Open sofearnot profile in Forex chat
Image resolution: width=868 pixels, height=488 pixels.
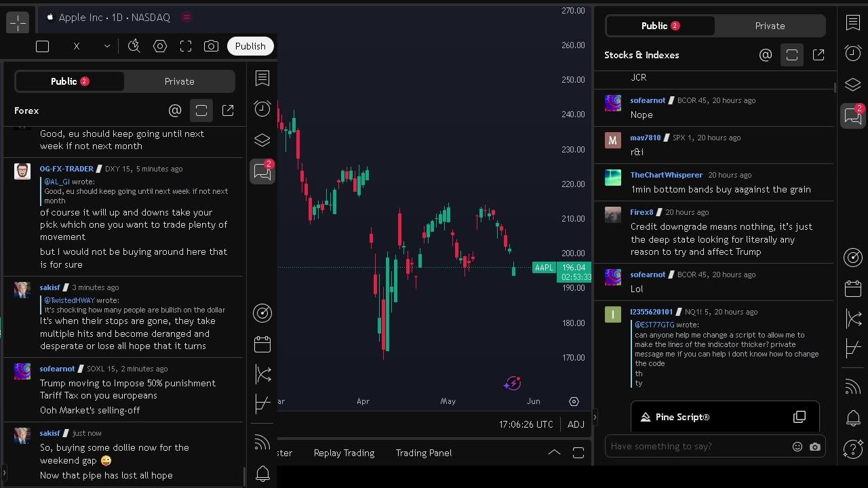click(x=57, y=369)
